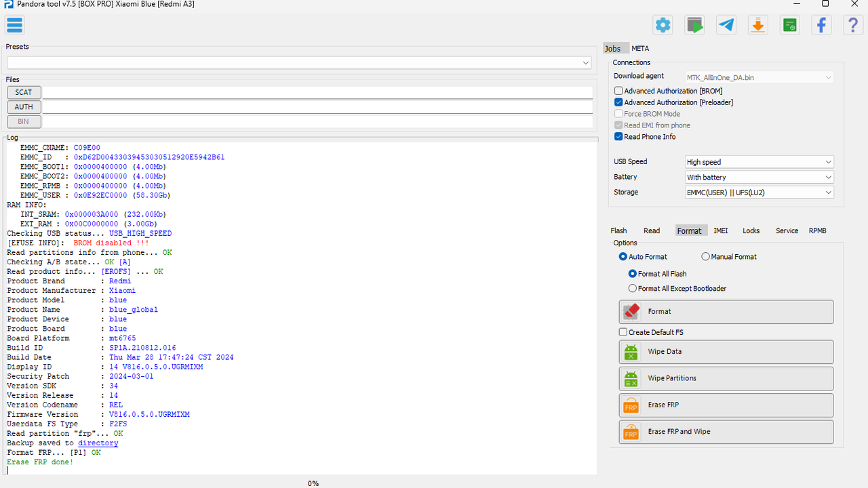The height and width of the screenshot is (488, 868).
Task: Click "2024-03-01" security patch value
Action: point(132,376)
